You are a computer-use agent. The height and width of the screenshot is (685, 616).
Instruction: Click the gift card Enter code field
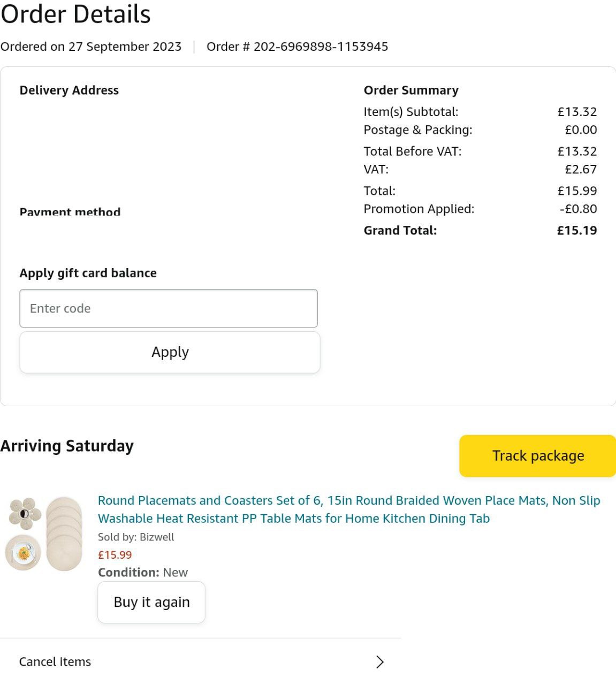point(169,308)
